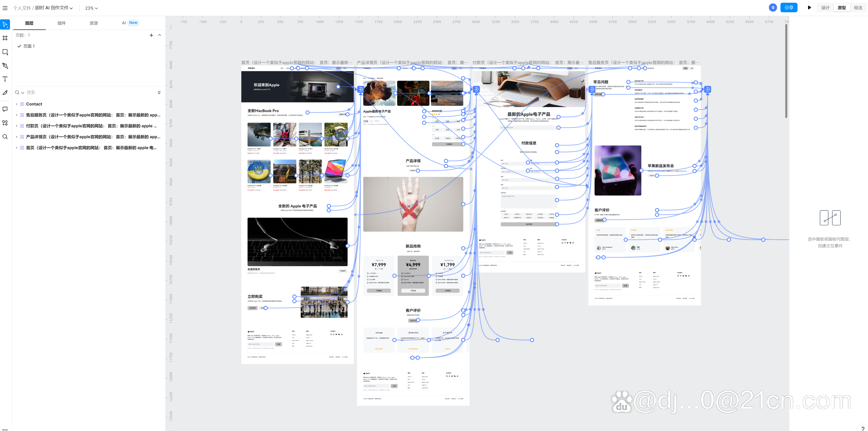Click prototype link node right of 产品详情页 images
868x431 pixels.
click(476, 89)
